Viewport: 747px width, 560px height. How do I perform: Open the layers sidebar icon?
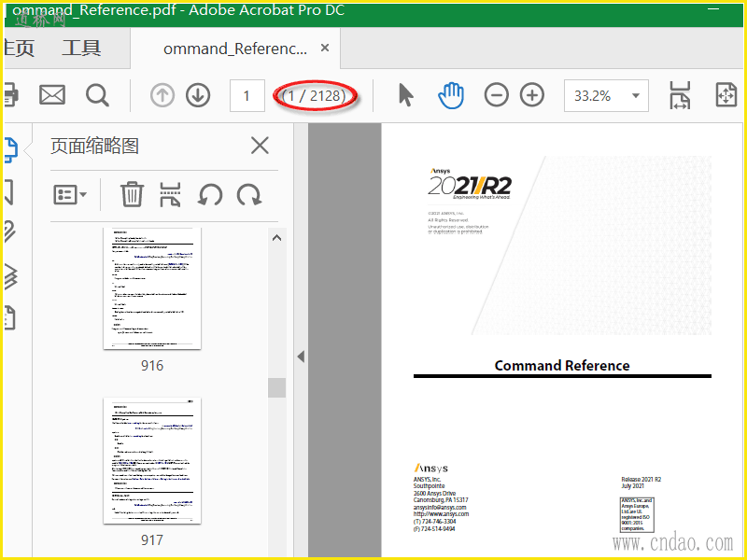10,276
